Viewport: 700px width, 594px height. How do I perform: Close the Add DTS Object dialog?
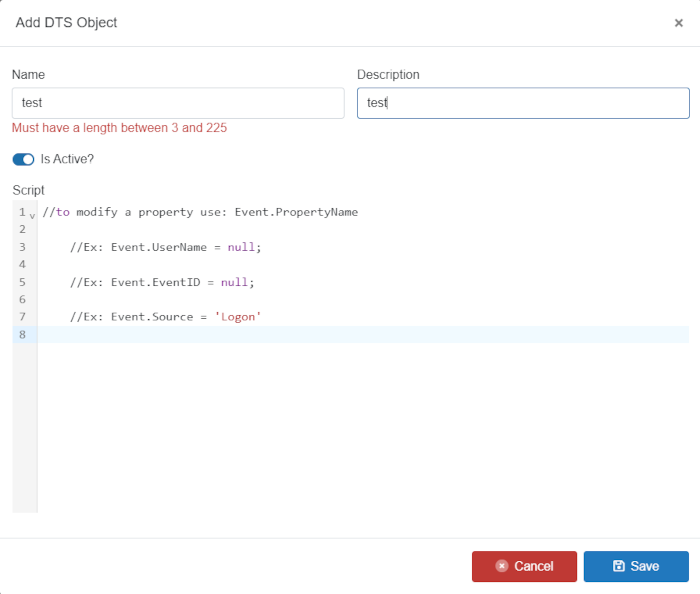(679, 23)
